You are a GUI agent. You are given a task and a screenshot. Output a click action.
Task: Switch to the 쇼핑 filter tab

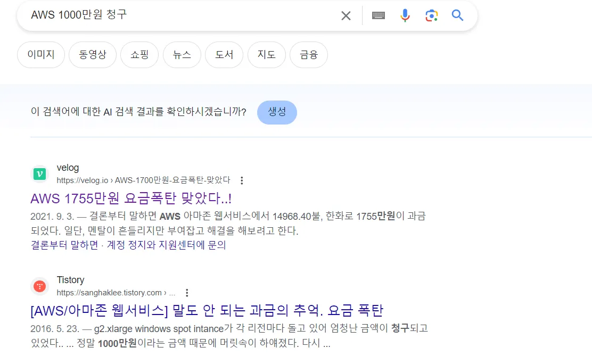tap(139, 55)
